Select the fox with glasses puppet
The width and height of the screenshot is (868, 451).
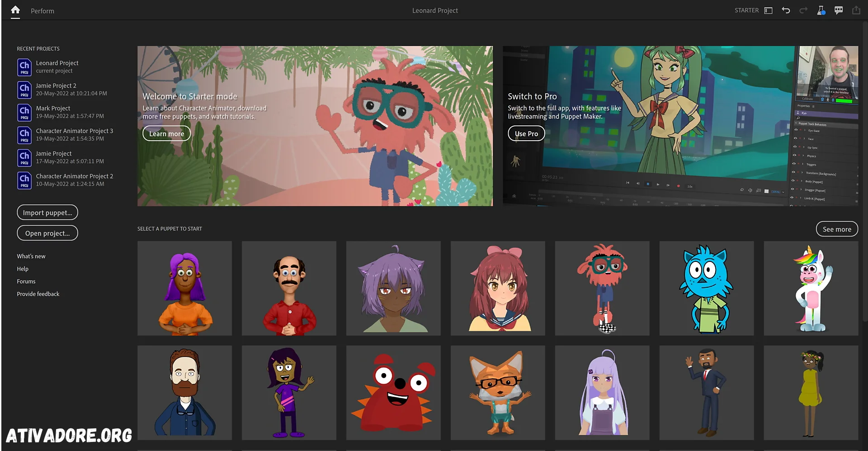(x=498, y=393)
